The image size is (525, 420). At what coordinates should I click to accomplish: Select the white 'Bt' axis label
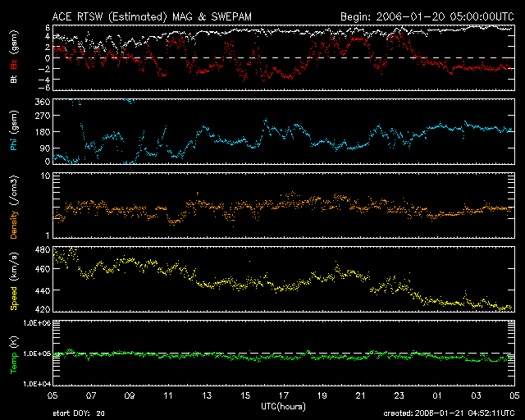point(14,79)
